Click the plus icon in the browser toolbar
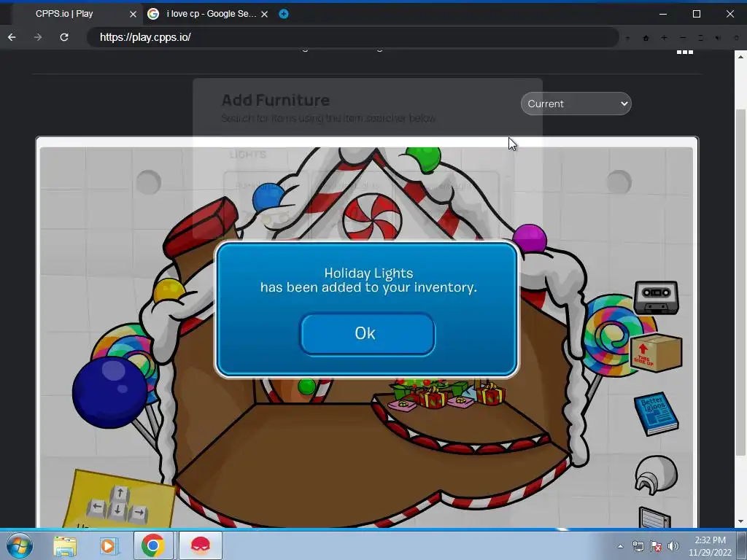 664,38
